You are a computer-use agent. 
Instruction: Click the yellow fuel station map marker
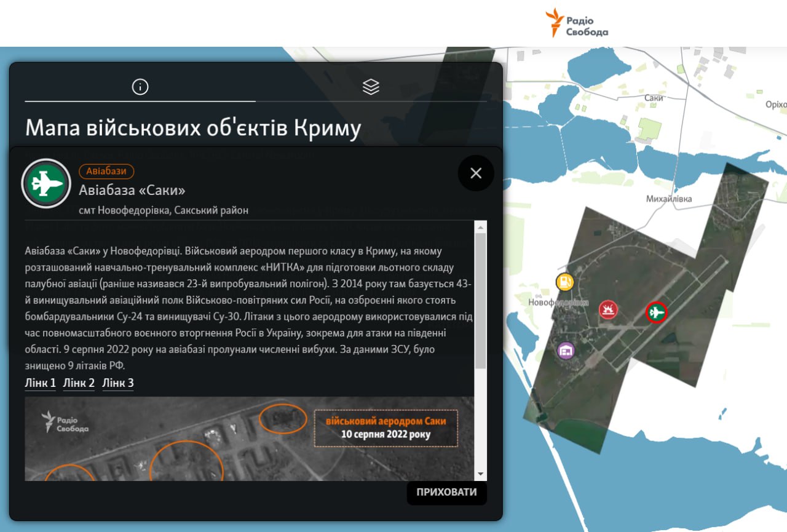pyautogui.click(x=564, y=282)
